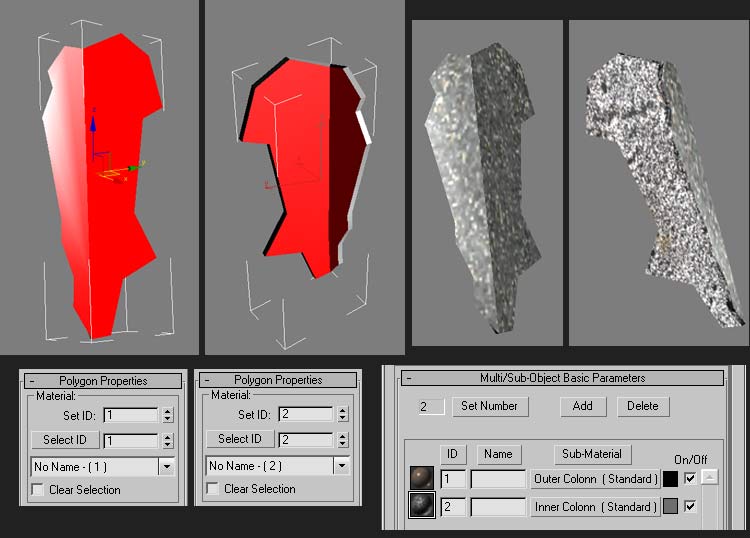Screen dimensions: 750x538
Task: Enable Clear Selection in right Polygon Properties
Action: point(213,489)
